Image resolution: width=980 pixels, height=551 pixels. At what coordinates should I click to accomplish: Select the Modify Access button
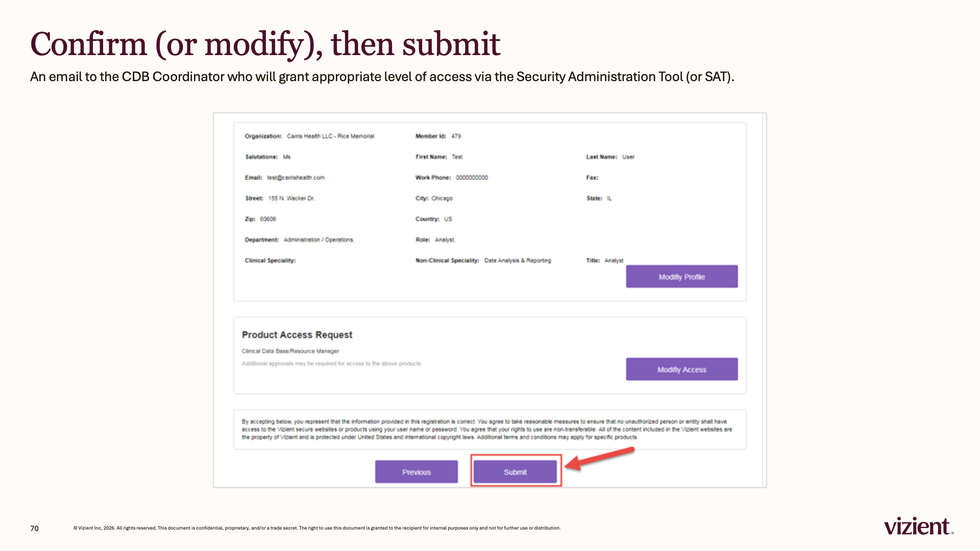pos(682,369)
